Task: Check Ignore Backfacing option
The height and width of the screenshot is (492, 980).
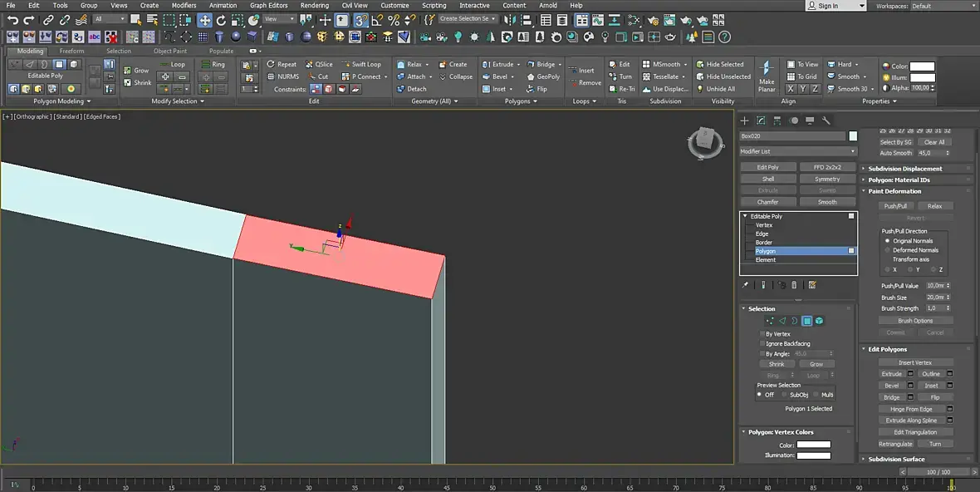Action: coord(763,344)
